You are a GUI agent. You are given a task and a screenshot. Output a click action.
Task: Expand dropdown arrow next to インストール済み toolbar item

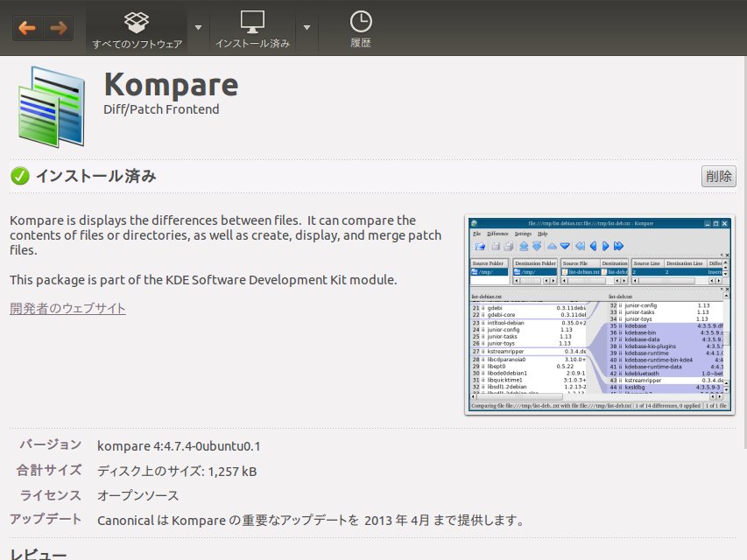pyautogui.click(x=307, y=28)
